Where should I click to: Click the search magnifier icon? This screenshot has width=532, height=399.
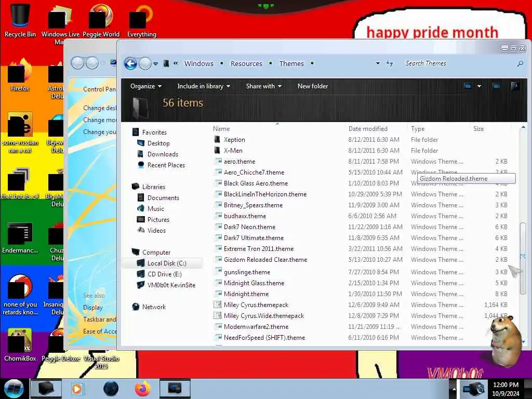point(520,63)
